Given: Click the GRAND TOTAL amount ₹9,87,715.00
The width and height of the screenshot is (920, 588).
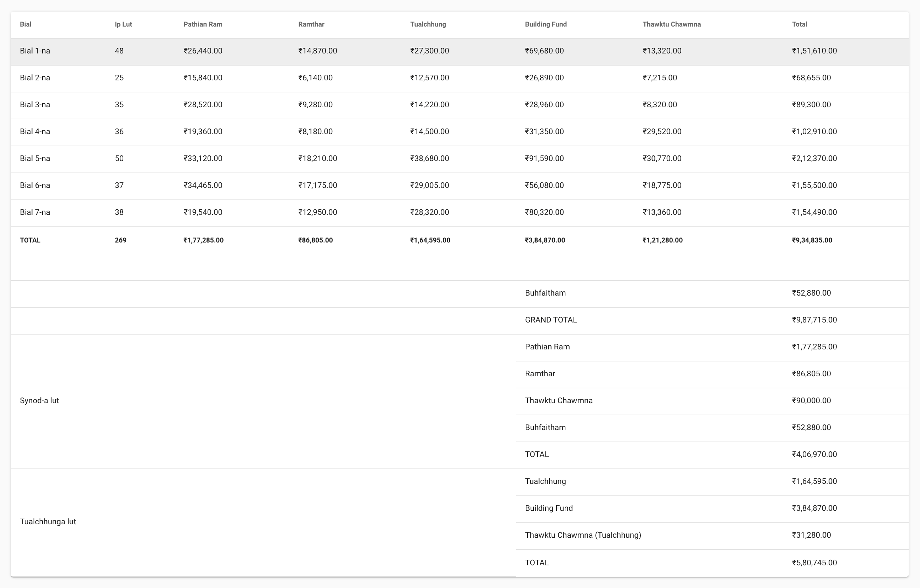Looking at the screenshot, I should click(814, 320).
